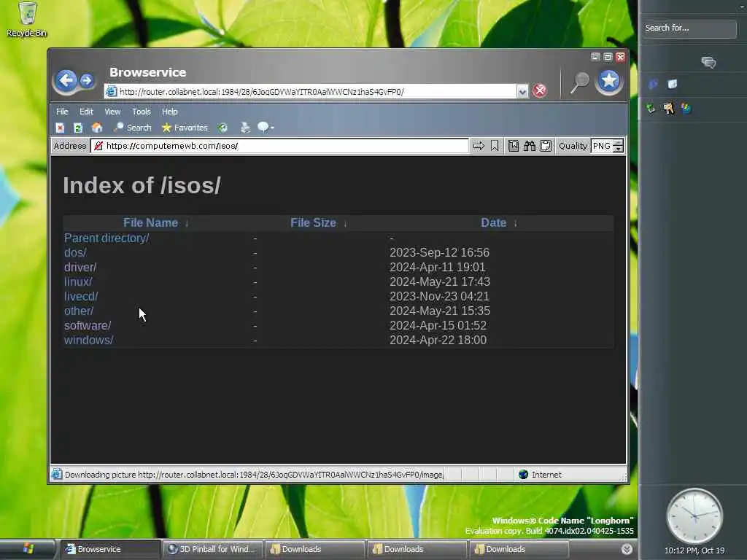This screenshot has height=560, width=747.
Task: Click the small Forward arrow button
Action: coord(87,80)
